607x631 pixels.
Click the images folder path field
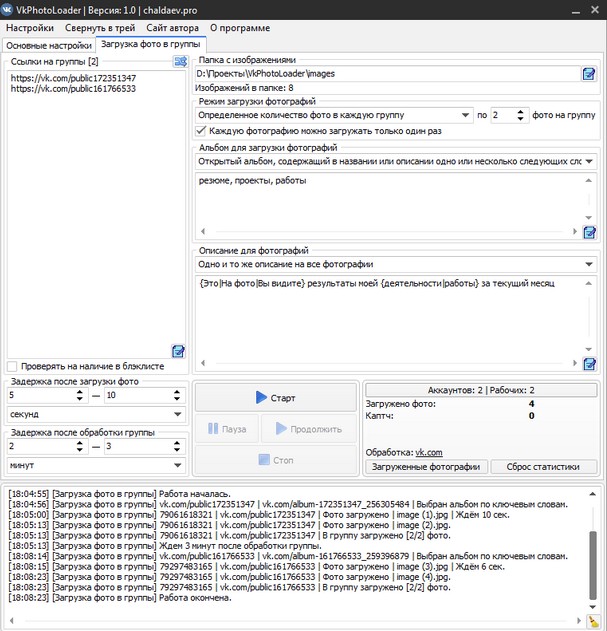(x=387, y=74)
